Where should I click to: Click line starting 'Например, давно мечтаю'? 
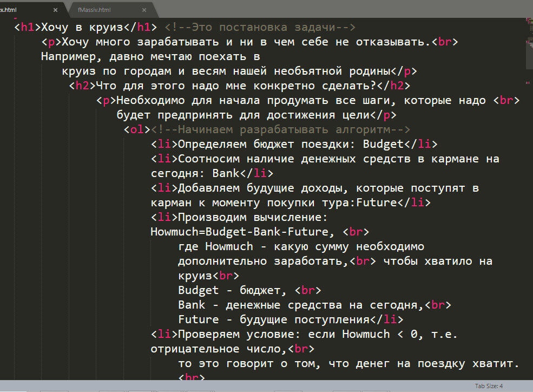click(x=150, y=56)
